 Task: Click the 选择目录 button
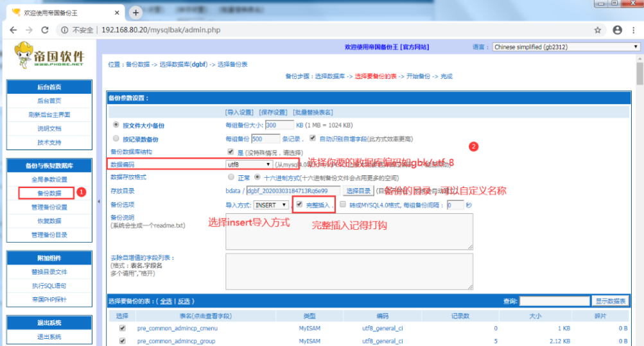point(358,191)
